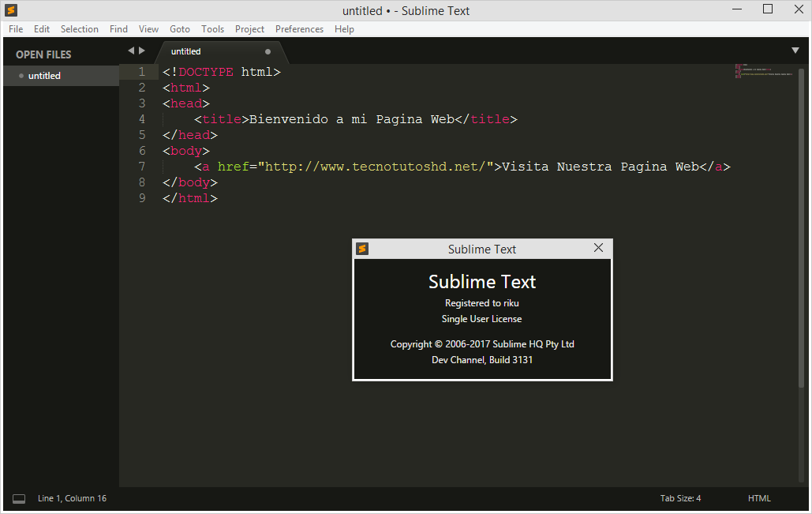Open the Find menu
This screenshot has height=514, width=812.
118,29
